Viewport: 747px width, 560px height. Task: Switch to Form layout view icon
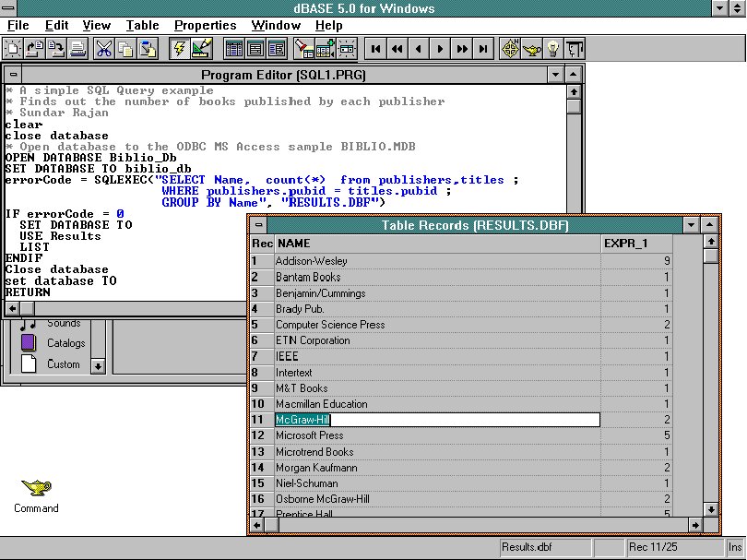255,49
